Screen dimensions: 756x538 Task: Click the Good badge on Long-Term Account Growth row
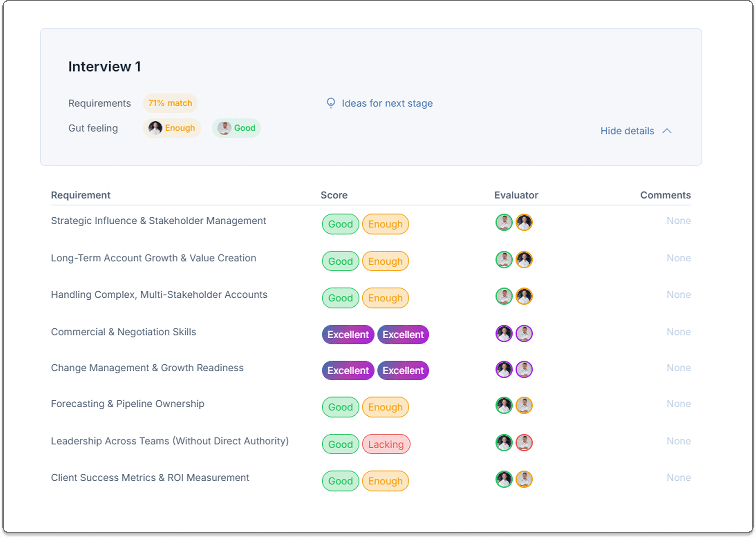coord(340,261)
